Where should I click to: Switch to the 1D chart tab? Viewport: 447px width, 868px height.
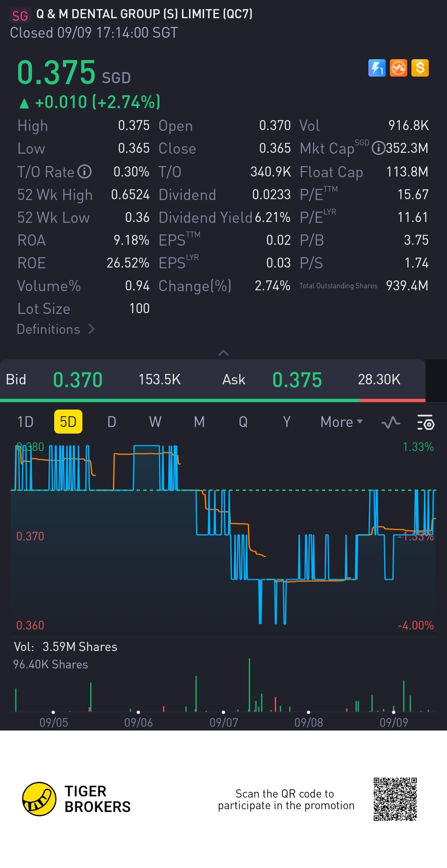25,422
